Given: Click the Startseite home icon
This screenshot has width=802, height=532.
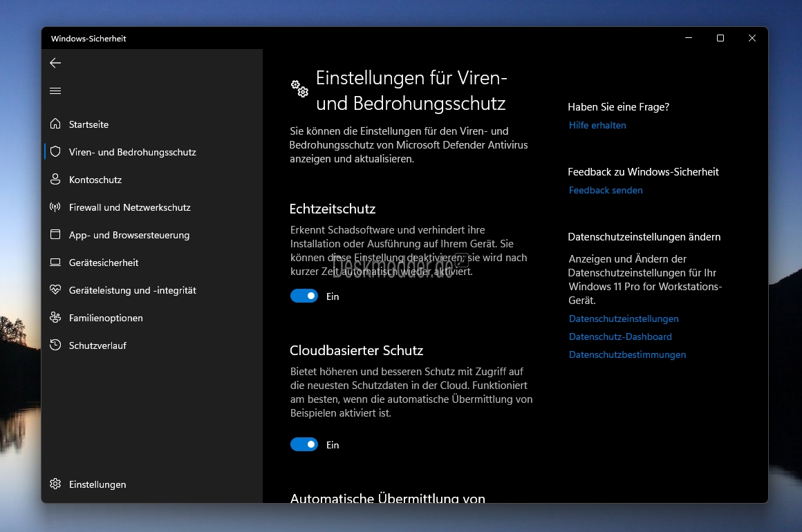Looking at the screenshot, I should [x=55, y=124].
